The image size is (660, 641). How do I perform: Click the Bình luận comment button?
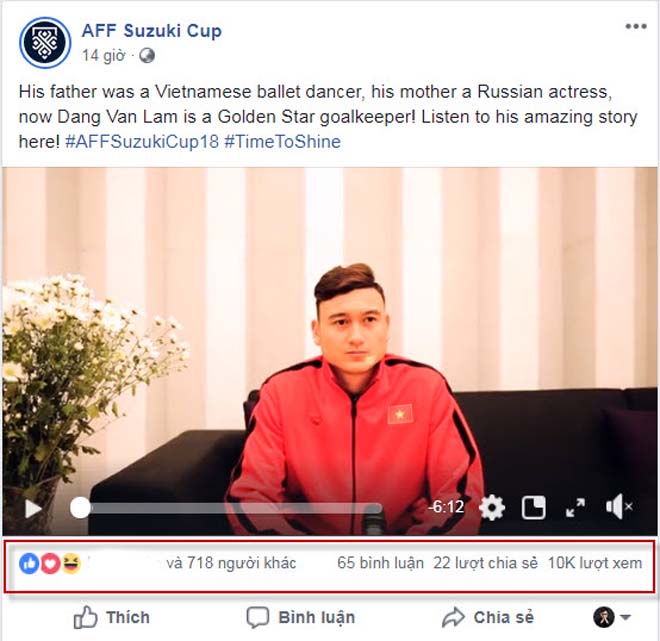pos(301,617)
